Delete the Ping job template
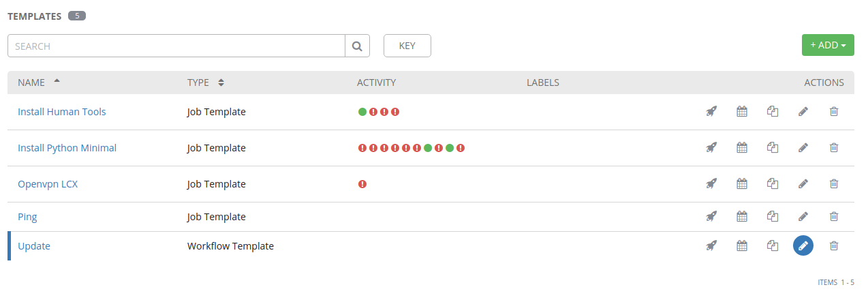The height and width of the screenshot is (300, 868). click(x=834, y=216)
